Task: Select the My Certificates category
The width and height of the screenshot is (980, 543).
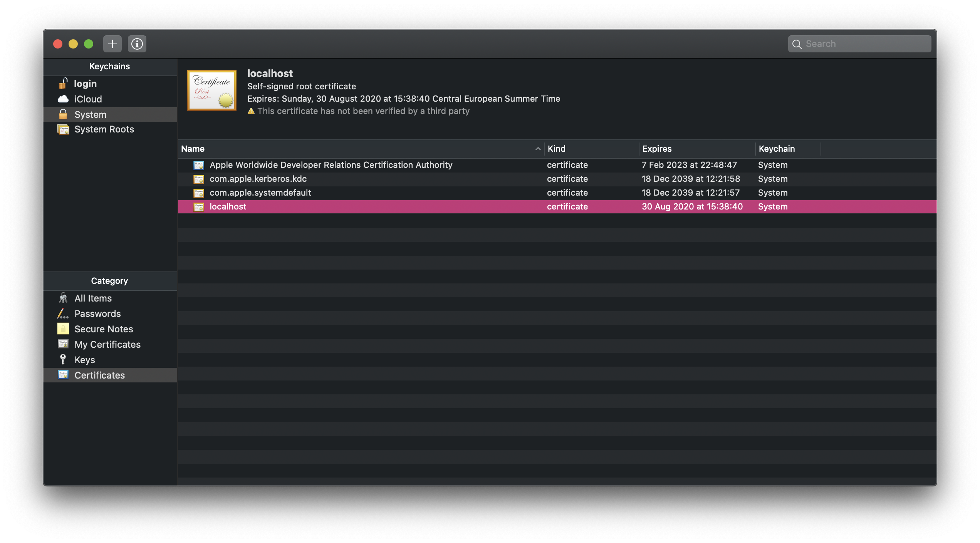Action: [x=107, y=344]
